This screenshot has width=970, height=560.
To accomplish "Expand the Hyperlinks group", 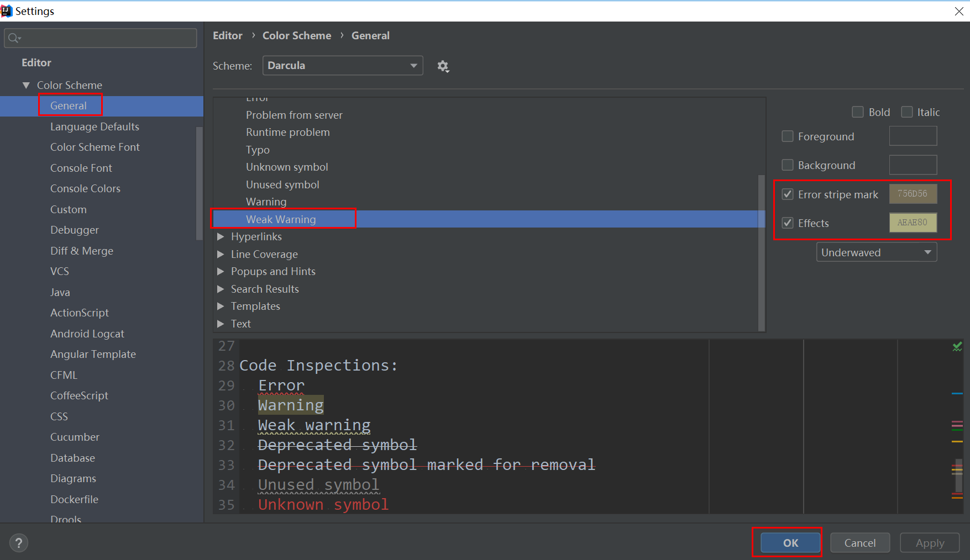I will tap(221, 237).
